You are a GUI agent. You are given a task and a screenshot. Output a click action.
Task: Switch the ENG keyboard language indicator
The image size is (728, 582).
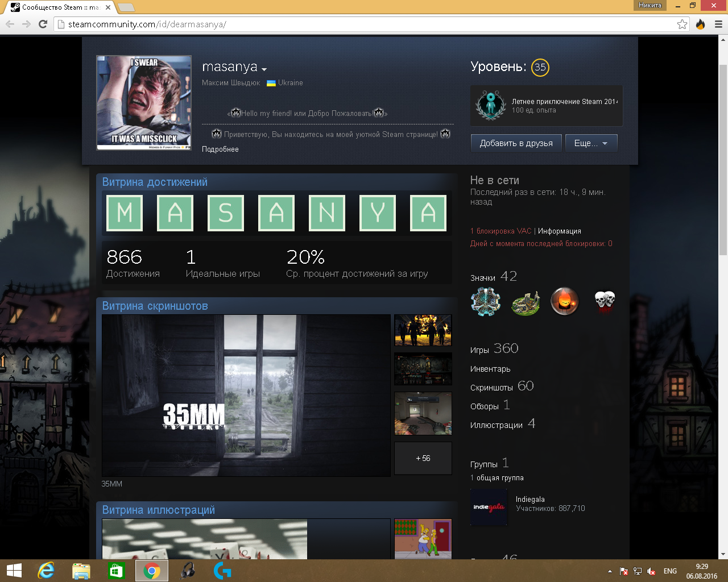pos(671,571)
